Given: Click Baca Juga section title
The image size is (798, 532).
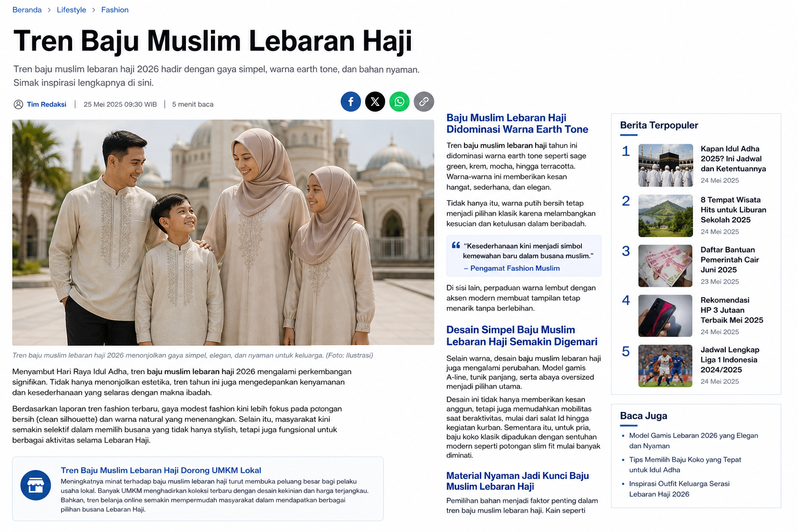Looking at the screenshot, I should 644,416.
